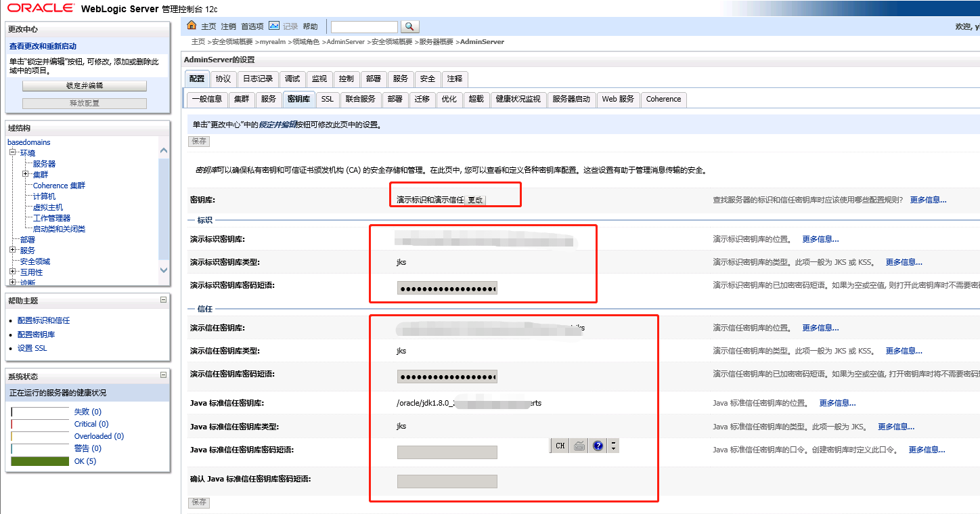Select the 超载 subtab
The width and height of the screenshot is (980, 514).
476,99
